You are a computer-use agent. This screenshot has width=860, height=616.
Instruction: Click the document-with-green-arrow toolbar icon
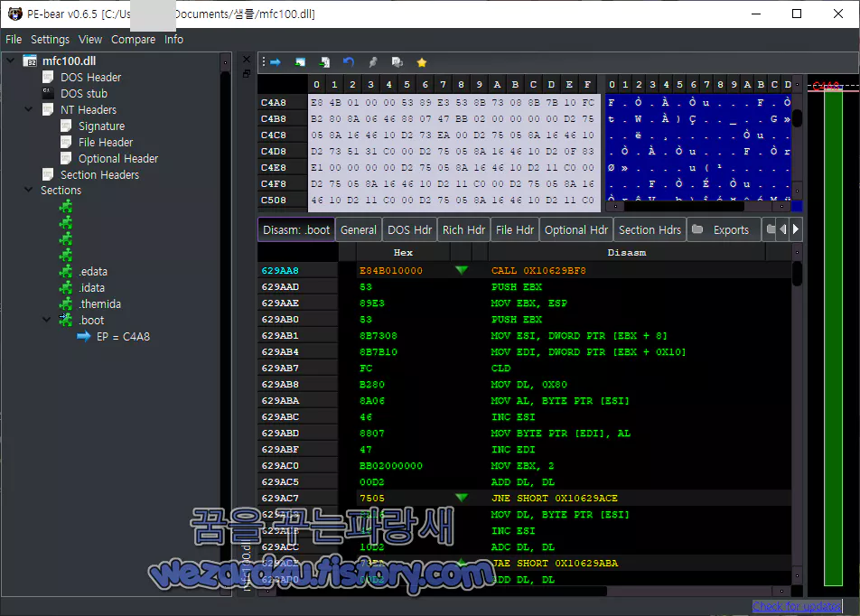[324, 62]
